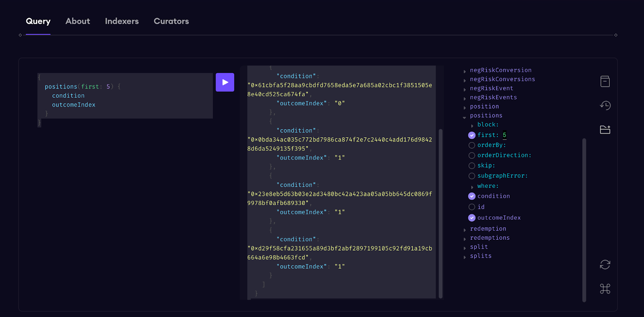Expand the 'where:' argument
The image size is (644, 317).
[x=472, y=187]
